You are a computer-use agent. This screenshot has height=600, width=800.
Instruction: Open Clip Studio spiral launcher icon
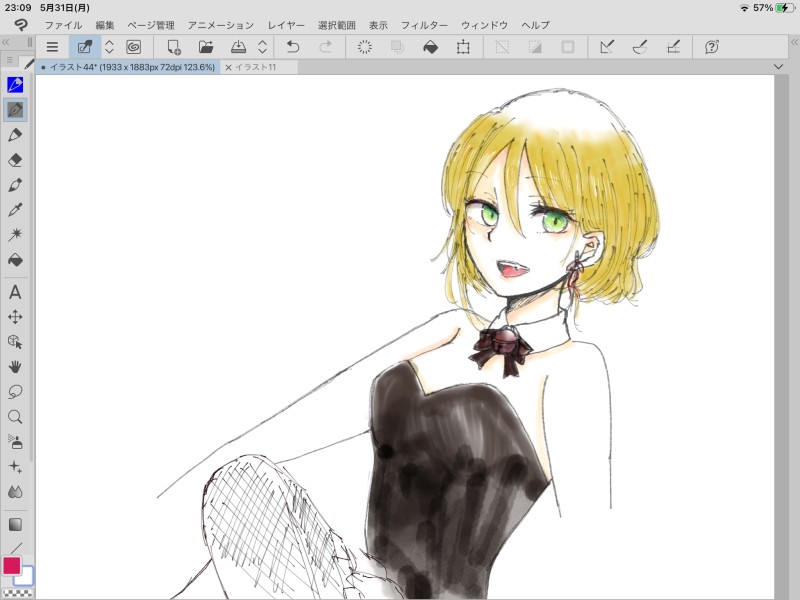pos(134,47)
